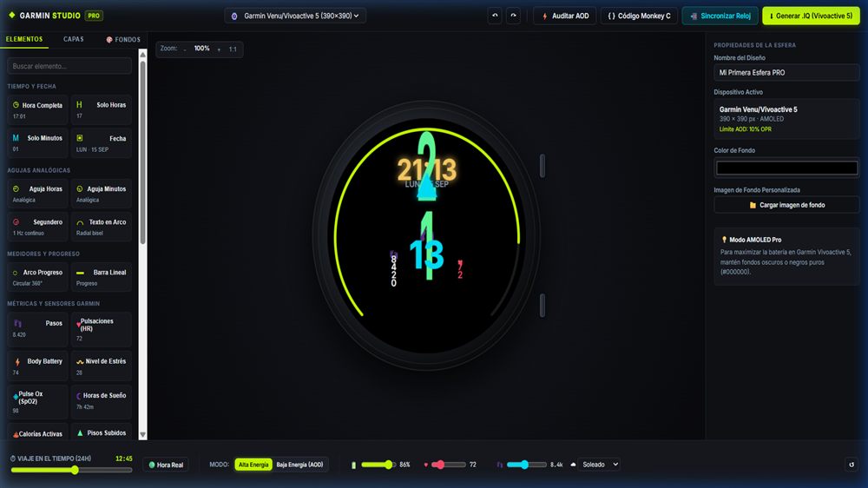The width and height of the screenshot is (868, 488).
Task: Add the Body Battery metric
Action: 37,366
